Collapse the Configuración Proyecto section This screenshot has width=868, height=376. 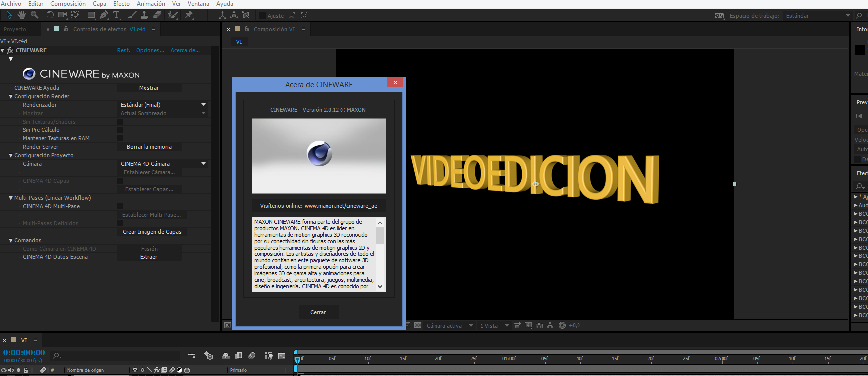pyautogui.click(x=11, y=155)
